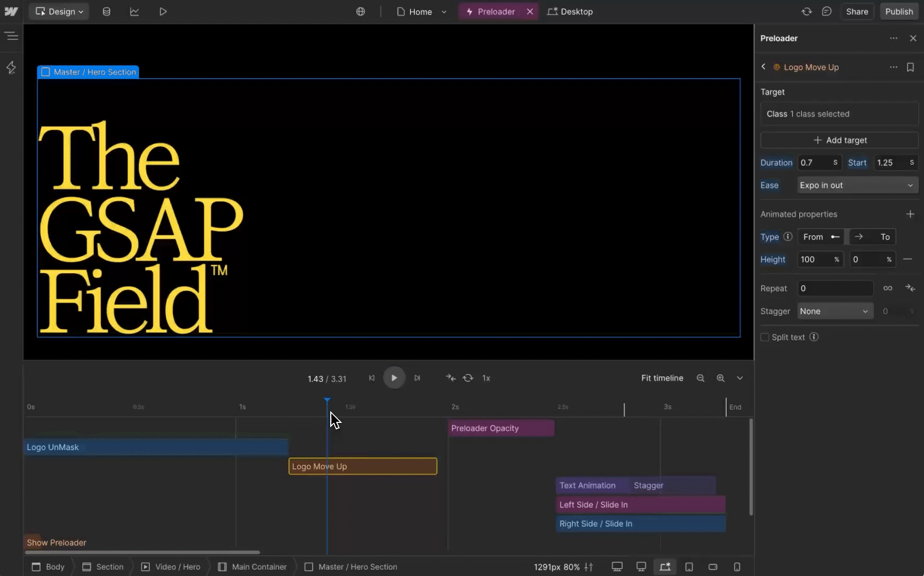Jump to timeline end
Viewport: 924px width, 576px height.
tap(417, 378)
